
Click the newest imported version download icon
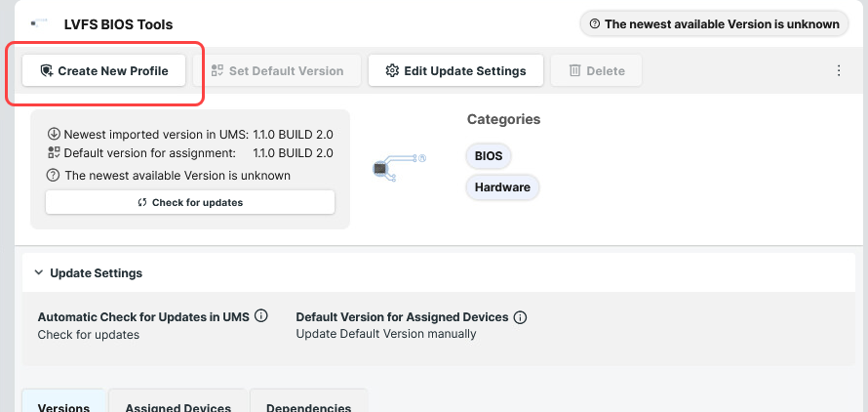click(54, 134)
